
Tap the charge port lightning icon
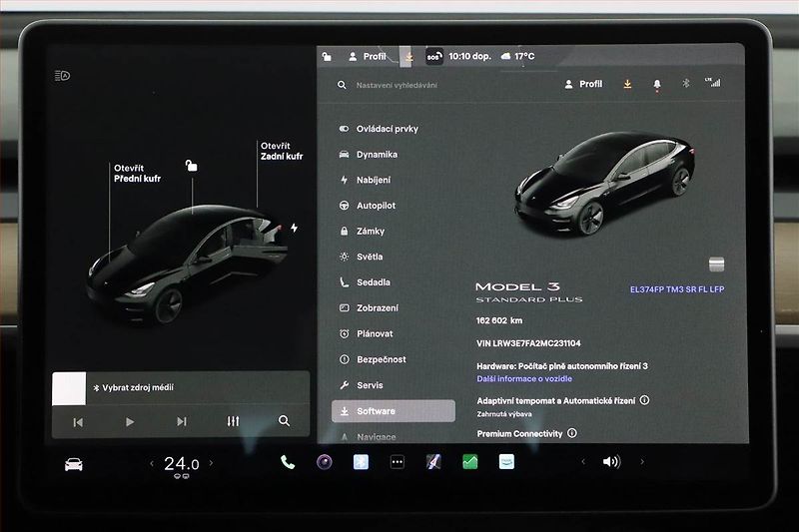pyautogui.click(x=294, y=228)
